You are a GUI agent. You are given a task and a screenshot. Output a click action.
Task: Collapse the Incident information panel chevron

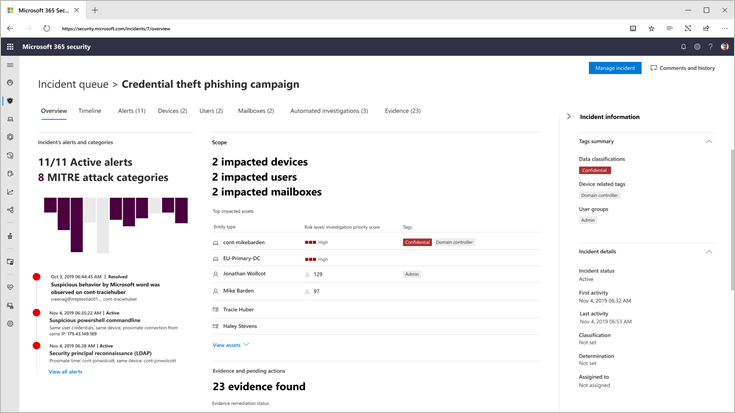[x=569, y=117]
